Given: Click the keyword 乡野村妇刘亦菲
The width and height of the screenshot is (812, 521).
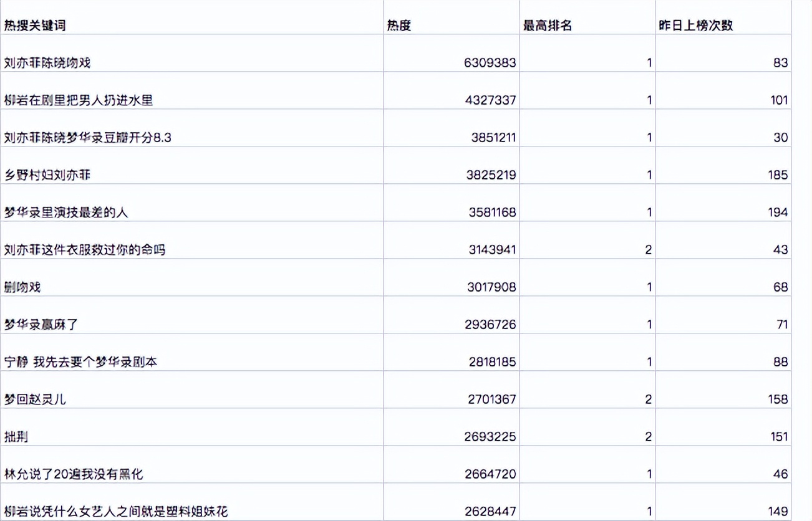Looking at the screenshot, I should click(47, 175).
